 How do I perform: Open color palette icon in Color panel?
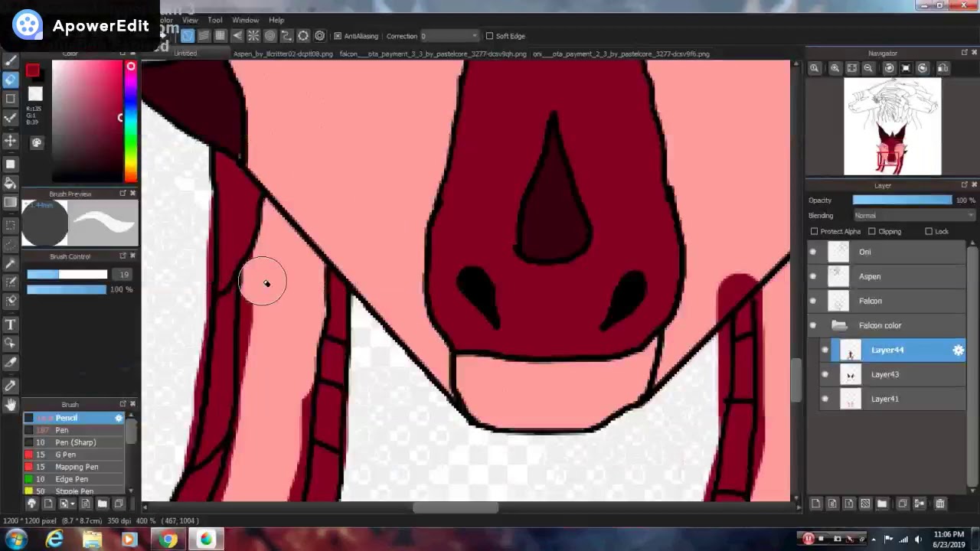point(36,142)
